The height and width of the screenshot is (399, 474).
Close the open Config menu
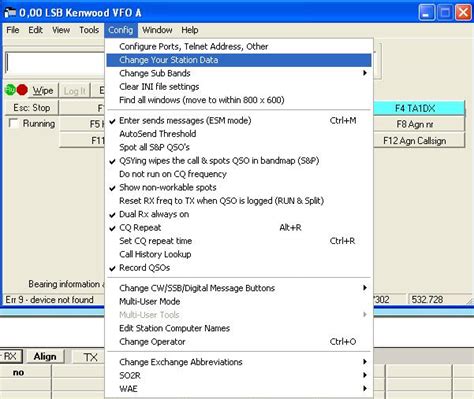(121, 30)
